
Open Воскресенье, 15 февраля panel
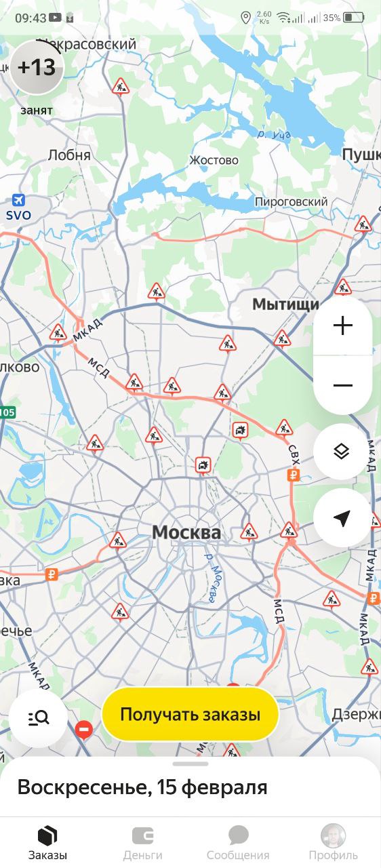[190, 788]
